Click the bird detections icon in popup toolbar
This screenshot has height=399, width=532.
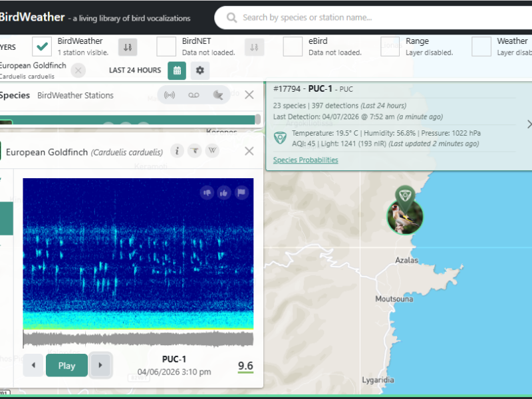point(217,95)
